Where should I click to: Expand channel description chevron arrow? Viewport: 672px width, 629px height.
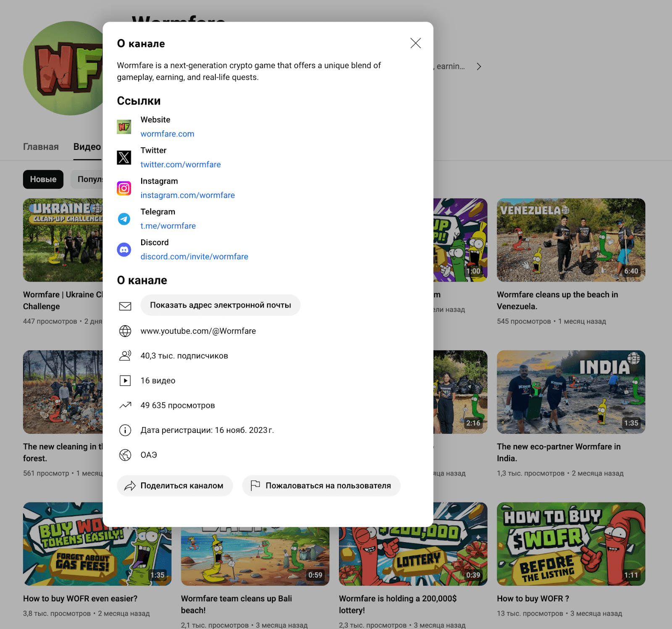[479, 66]
